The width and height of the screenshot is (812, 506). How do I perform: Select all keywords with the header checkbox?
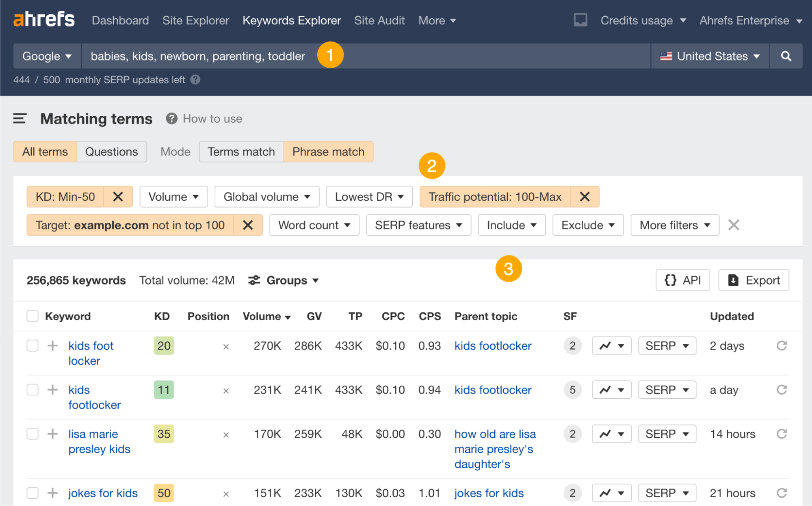pos(32,316)
